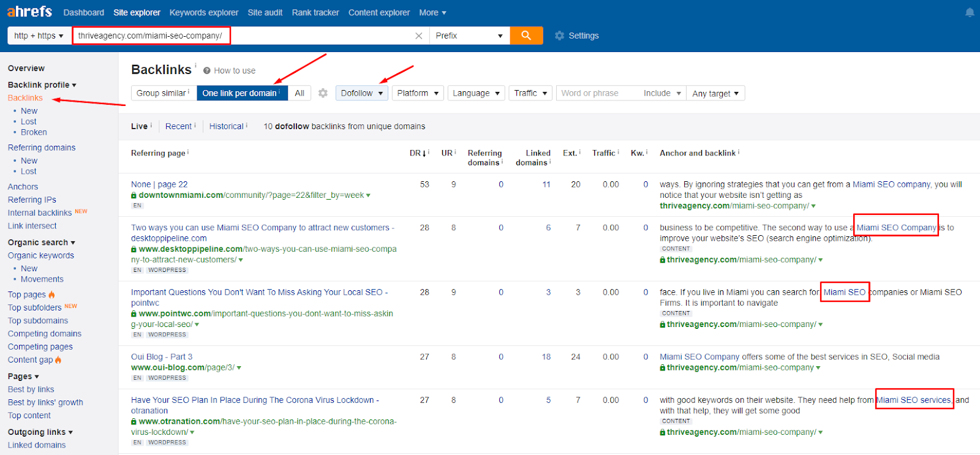
Task: Expand arrow after downtownmiami.com referring URL
Action: pos(368,195)
